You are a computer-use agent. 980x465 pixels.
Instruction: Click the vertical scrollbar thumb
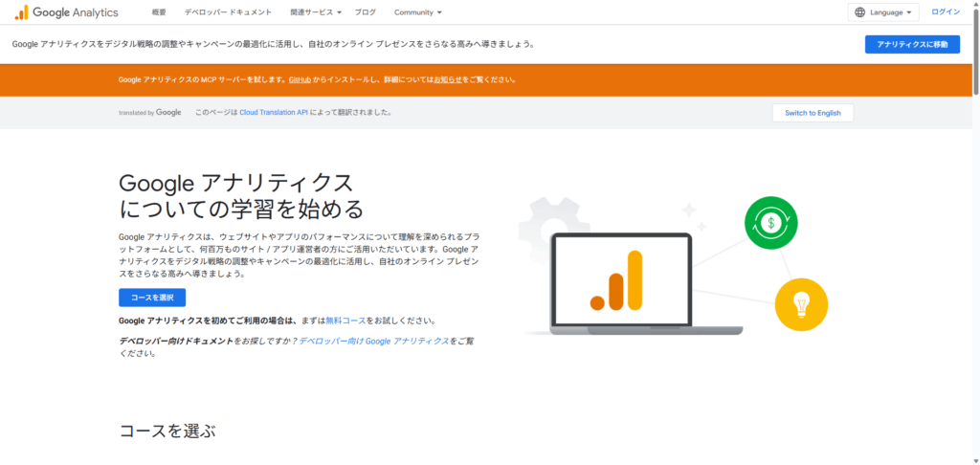click(975, 52)
